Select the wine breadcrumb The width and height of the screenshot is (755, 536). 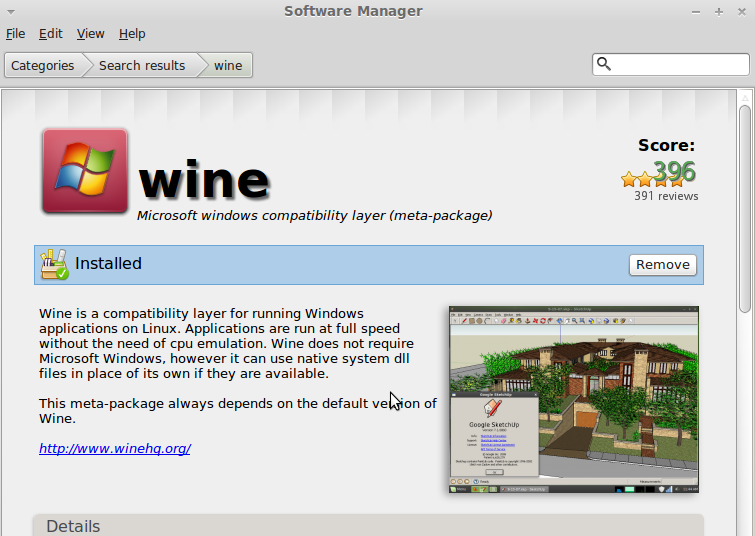[228, 65]
